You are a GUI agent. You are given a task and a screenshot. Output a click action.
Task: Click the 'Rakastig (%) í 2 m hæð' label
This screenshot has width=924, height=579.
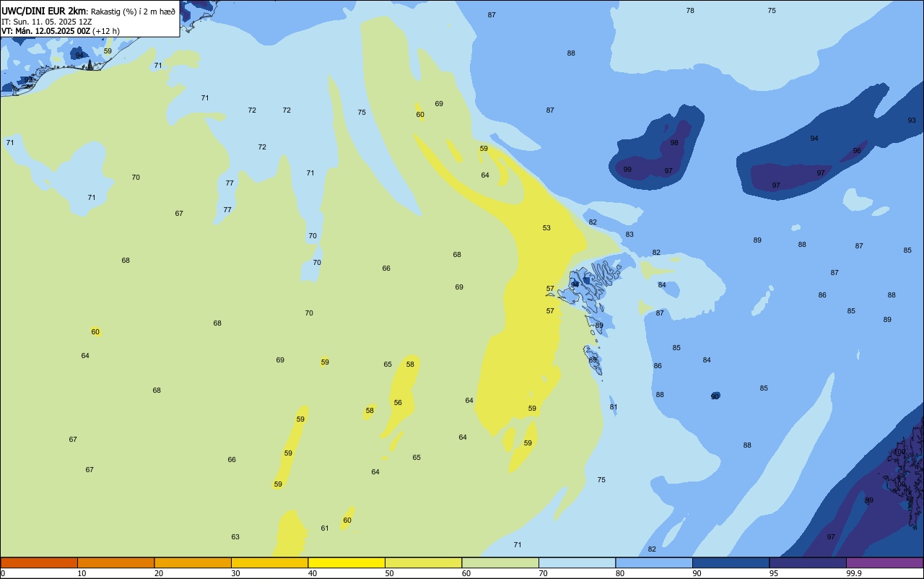[133, 12]
